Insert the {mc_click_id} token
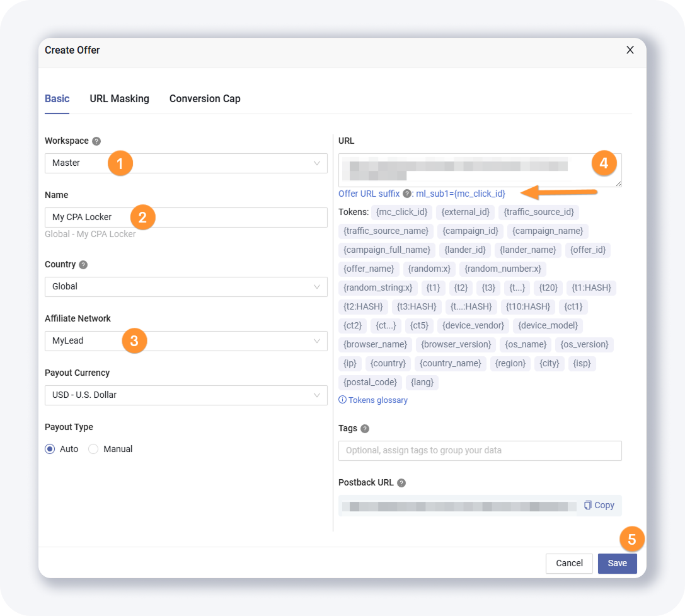The image size is (685, 616). pyautogui.click(x=401, y=212)
